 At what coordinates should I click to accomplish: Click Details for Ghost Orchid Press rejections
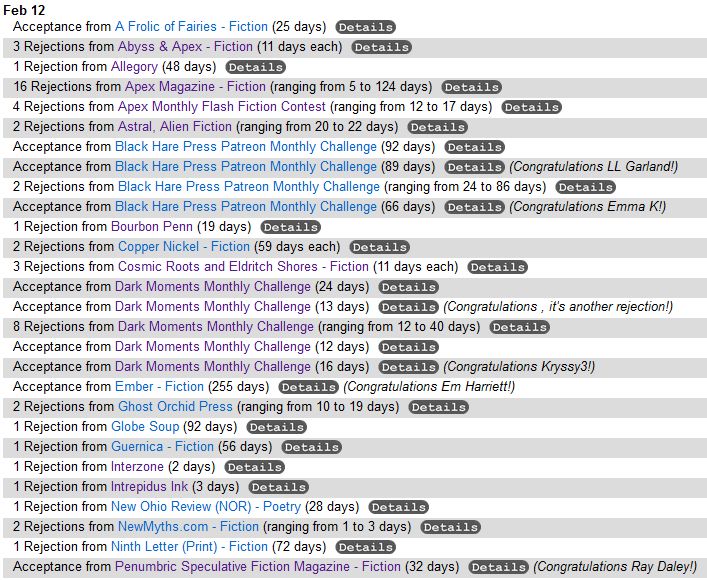pos(438,407)
